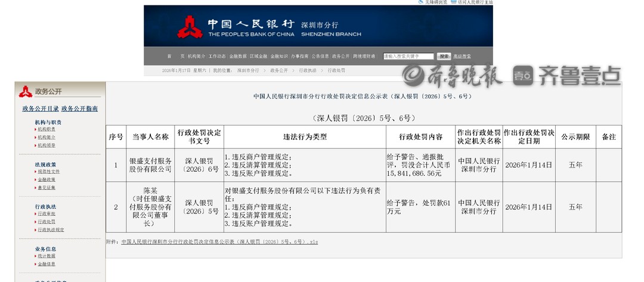Screen dimensions: 644x282
Task: Open the 政务公开目录 sidebar link
Action: coord(41,109)
